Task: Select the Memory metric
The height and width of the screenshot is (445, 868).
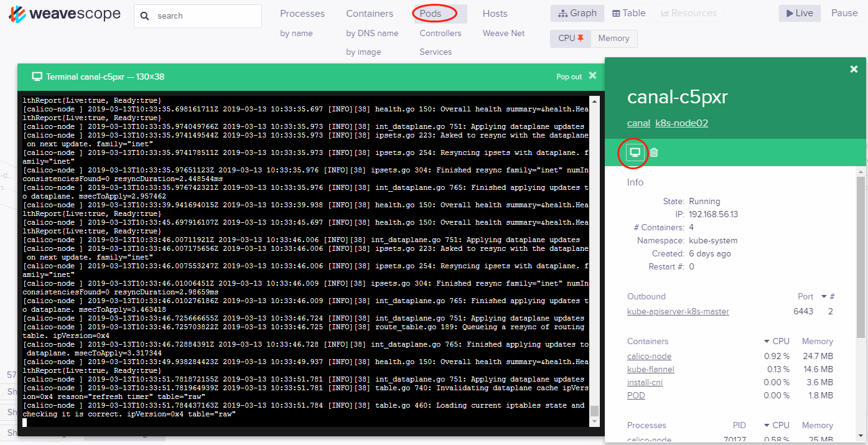Action: (614, 39)
